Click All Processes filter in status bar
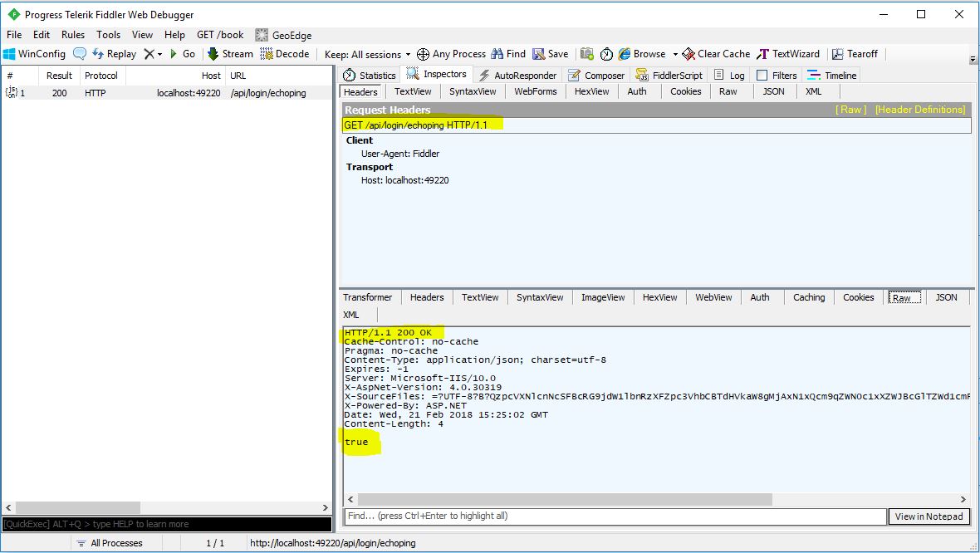Screen dimensions: 980x553 (x=110, y=543)
